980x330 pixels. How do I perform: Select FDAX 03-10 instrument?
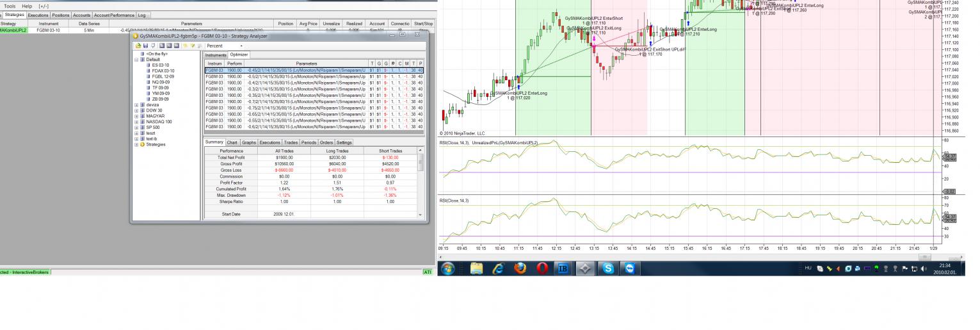click(x=163, y=71)
